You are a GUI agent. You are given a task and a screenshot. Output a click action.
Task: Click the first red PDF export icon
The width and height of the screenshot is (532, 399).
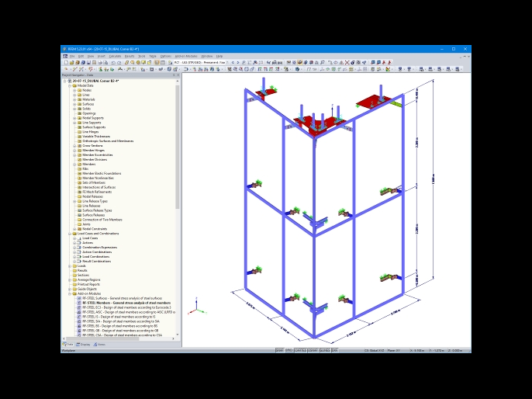click(384, 62)
